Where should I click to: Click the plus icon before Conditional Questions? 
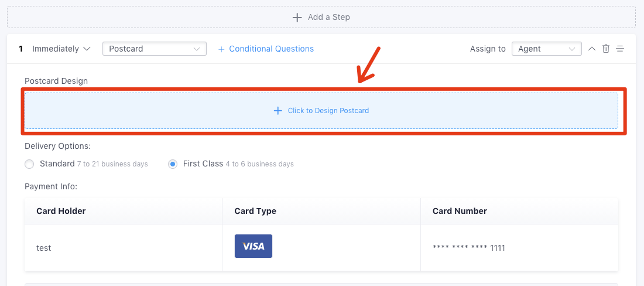click(221, 49)
